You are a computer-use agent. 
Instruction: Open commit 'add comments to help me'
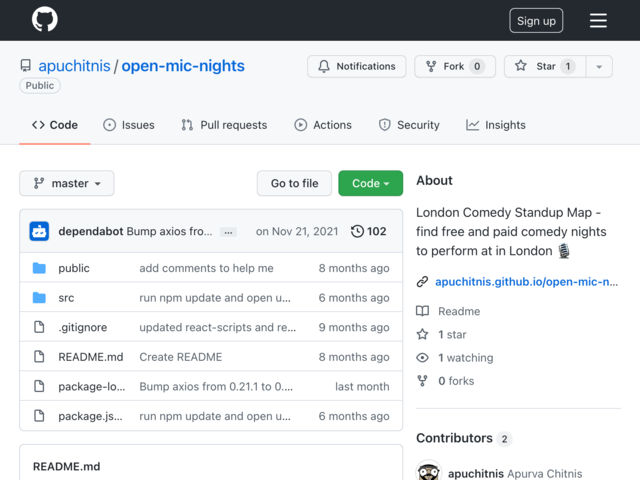coord(206,268)
